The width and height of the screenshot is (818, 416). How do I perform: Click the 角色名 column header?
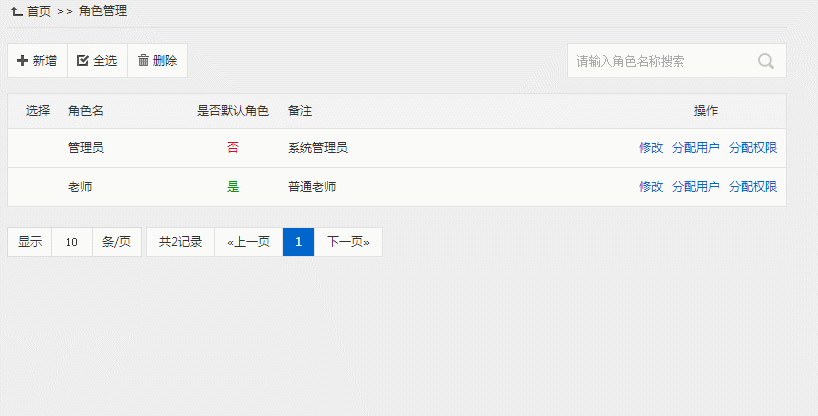pos(86,111)
